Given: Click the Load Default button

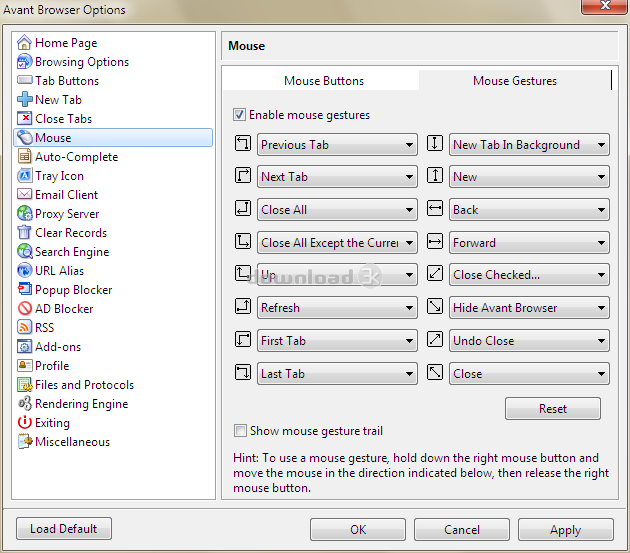Looking at the screenshot, I should click(x=64, y=529).
